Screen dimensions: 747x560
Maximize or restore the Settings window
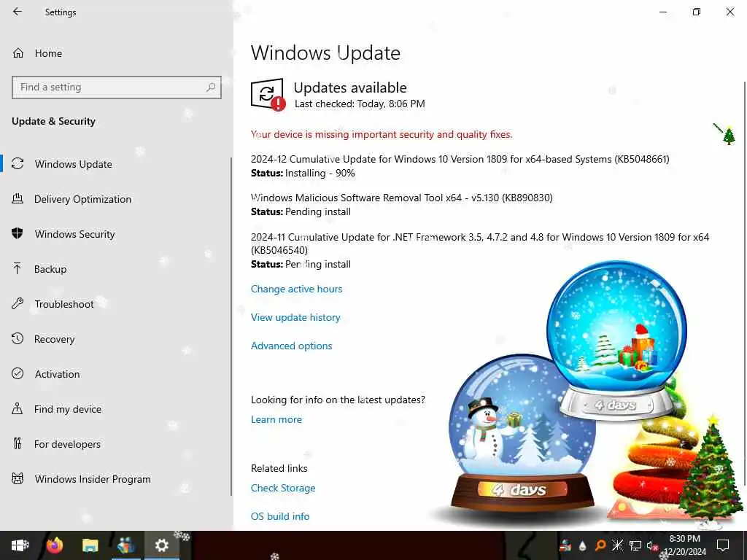tap(697, 12)
